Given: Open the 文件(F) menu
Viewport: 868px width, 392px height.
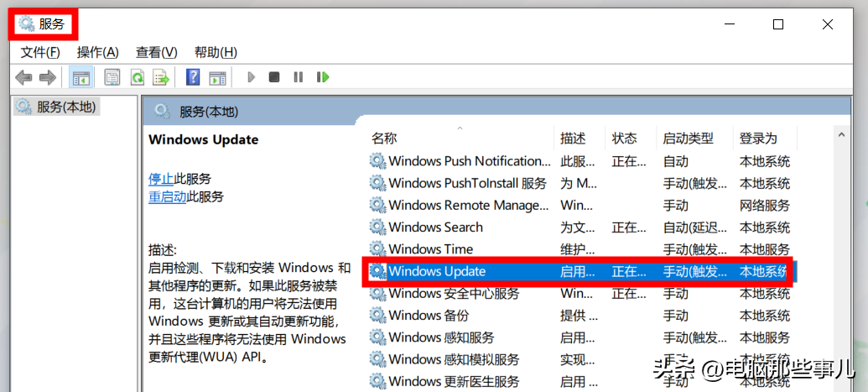Looking at the screenshot, I should [x=40, y=52].
